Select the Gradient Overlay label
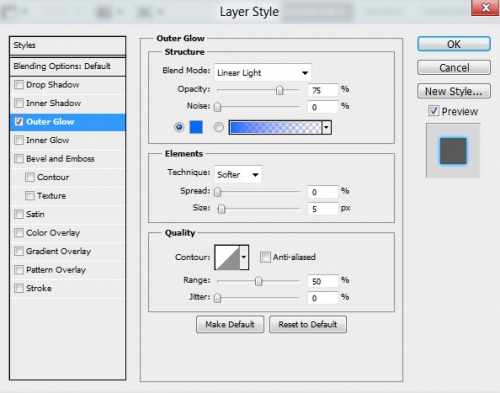 (x=59, y=251)
